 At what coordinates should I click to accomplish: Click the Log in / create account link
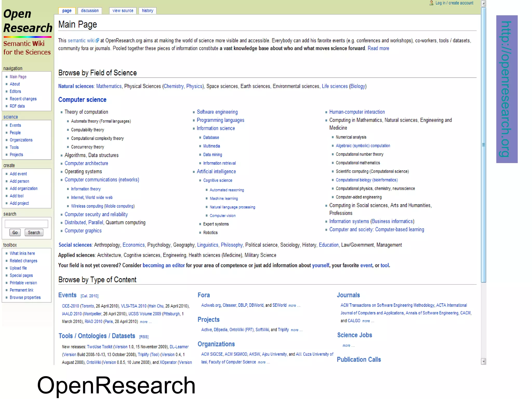point(454,3)
